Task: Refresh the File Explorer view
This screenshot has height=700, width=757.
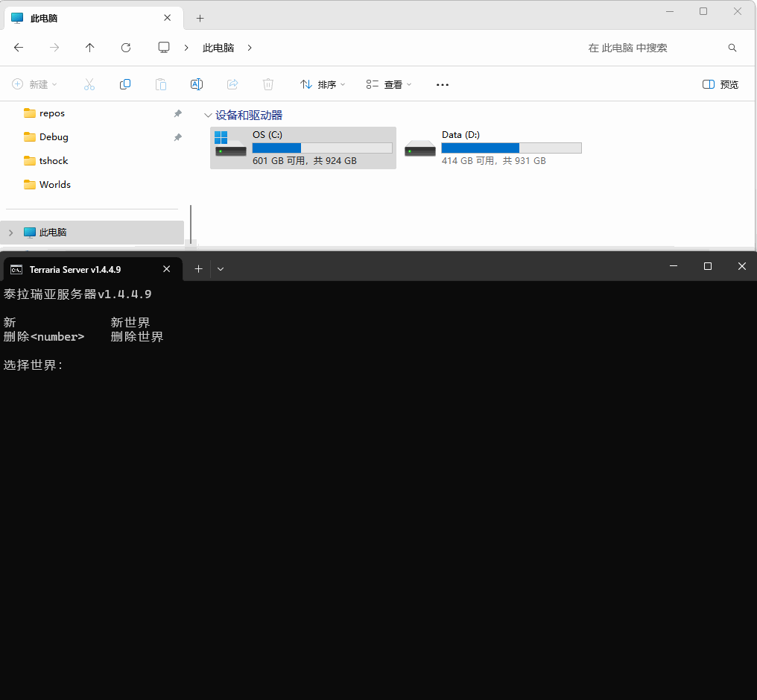Action: click(125, 48)
